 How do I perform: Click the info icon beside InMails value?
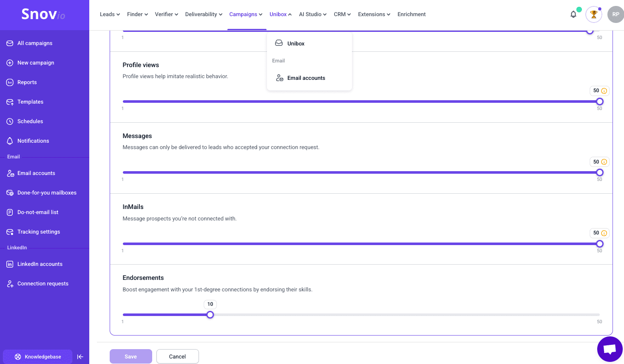[x=604, y=233]
